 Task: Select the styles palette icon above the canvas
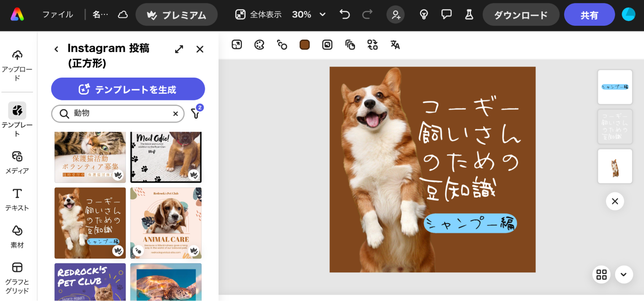click(259, 45)
